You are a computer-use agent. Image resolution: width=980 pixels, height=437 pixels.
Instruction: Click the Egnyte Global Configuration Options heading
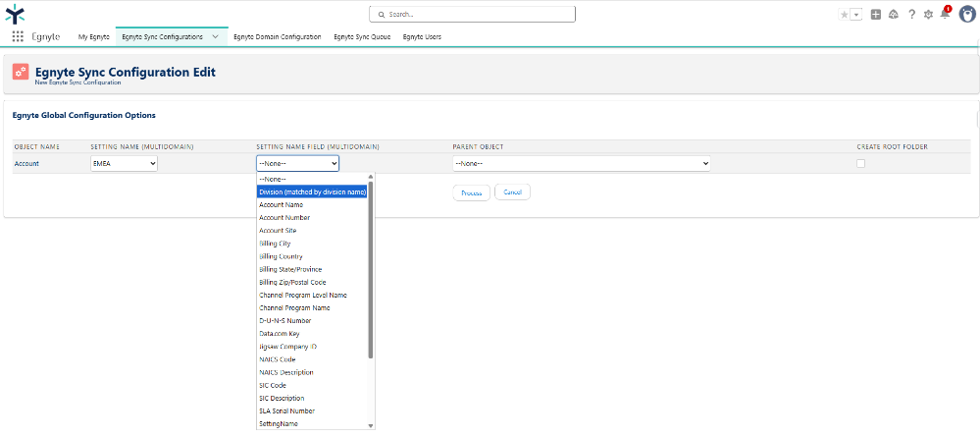click(83, 115)
